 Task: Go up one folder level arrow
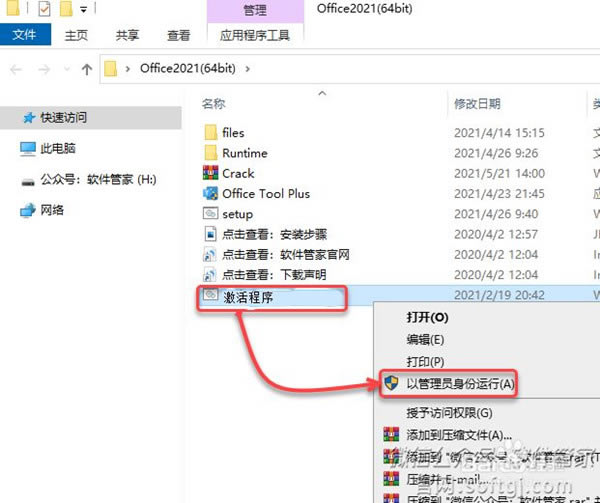pyautogui.click(x=87, y=69)
